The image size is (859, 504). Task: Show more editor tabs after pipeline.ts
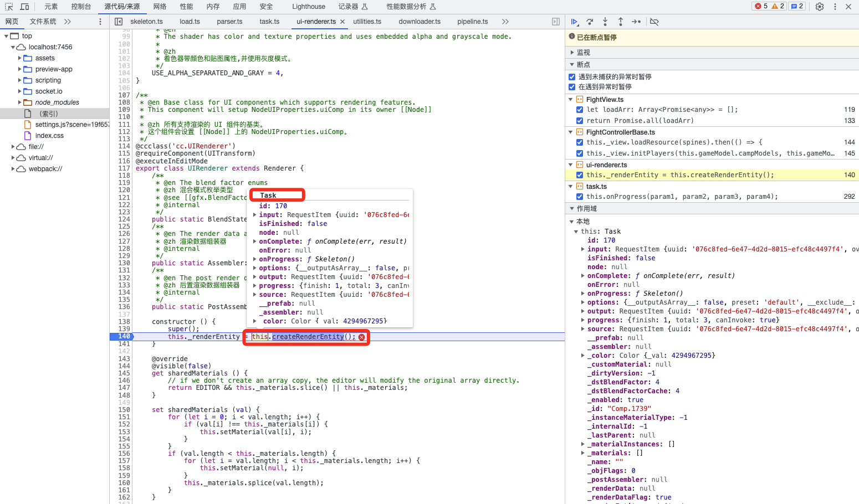tap(505, 22)
